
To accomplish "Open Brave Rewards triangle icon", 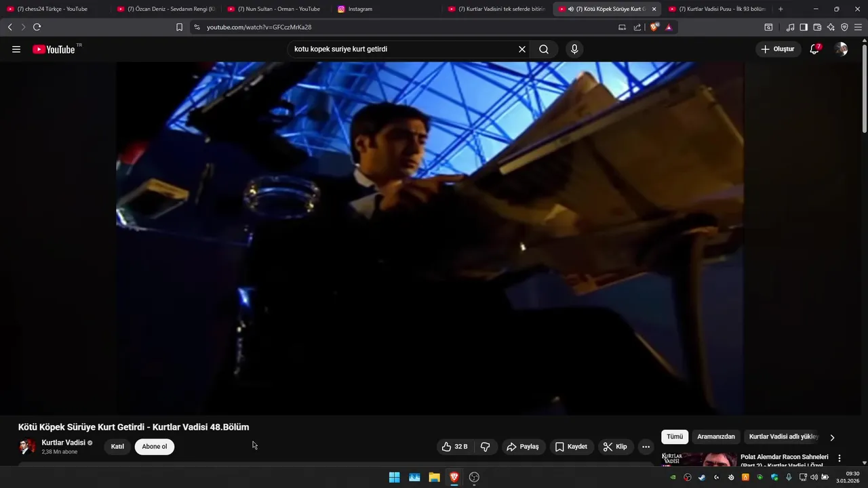I will tap(669, 27).
